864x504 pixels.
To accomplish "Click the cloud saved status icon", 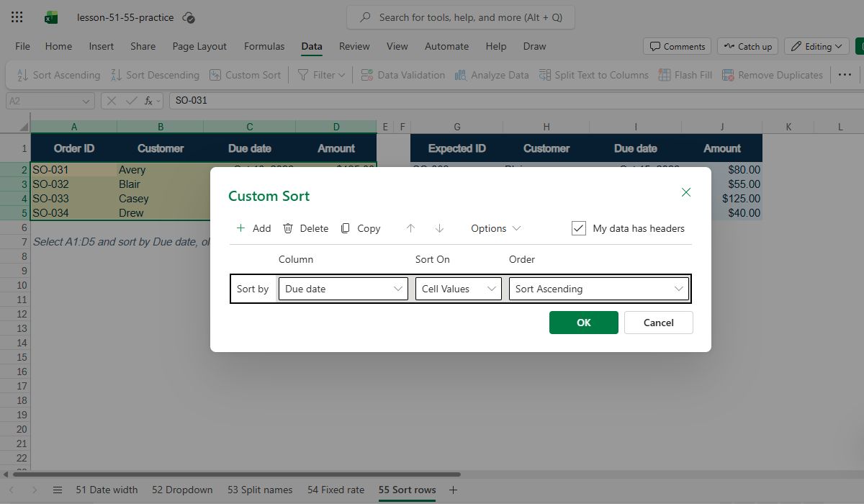I will click(189, 17).
